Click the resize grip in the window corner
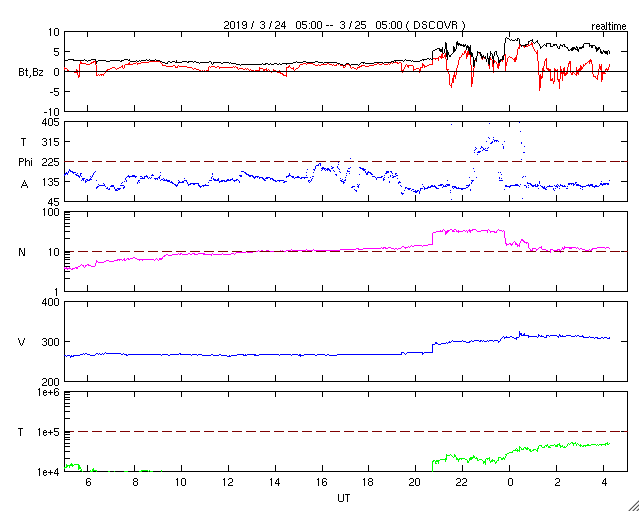The height and width of the screenshot is (512, 640). [x=633, y=506]
